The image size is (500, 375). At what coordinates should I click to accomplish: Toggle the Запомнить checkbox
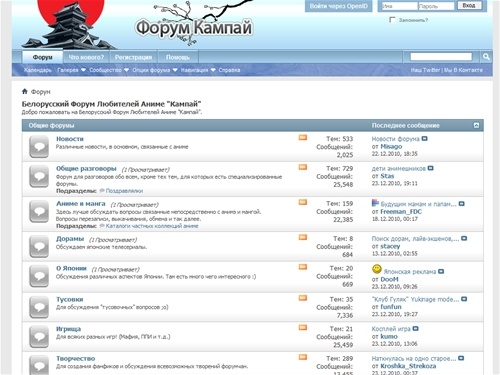[392, 20]
